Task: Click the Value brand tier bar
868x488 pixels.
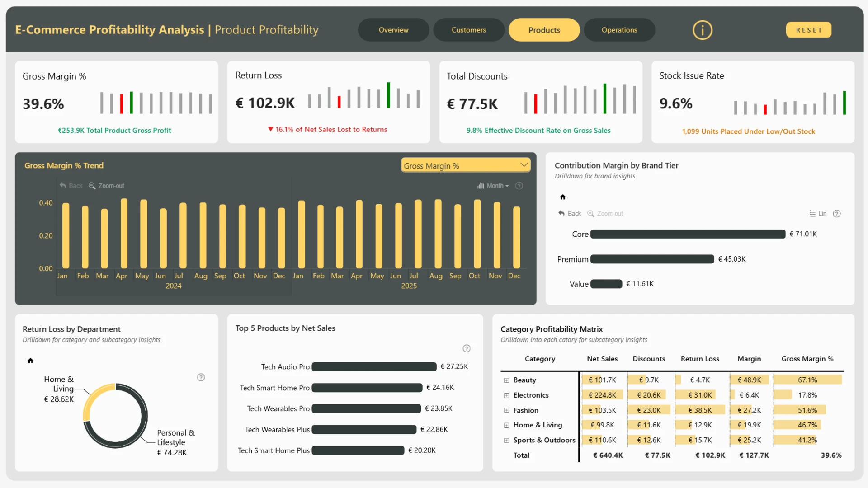Action: click(606, 284)
